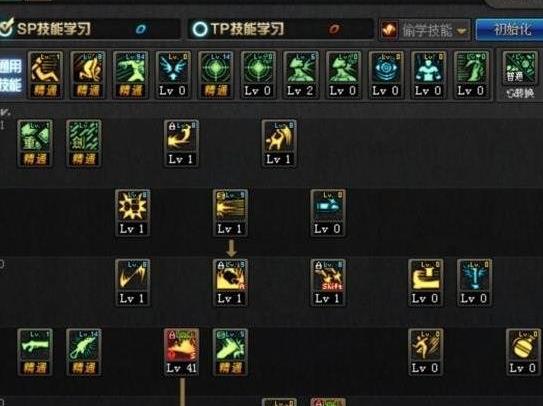Click the sit-up mastered skill icon
This screenshot has height=406, width=543.
pos(45,75)
